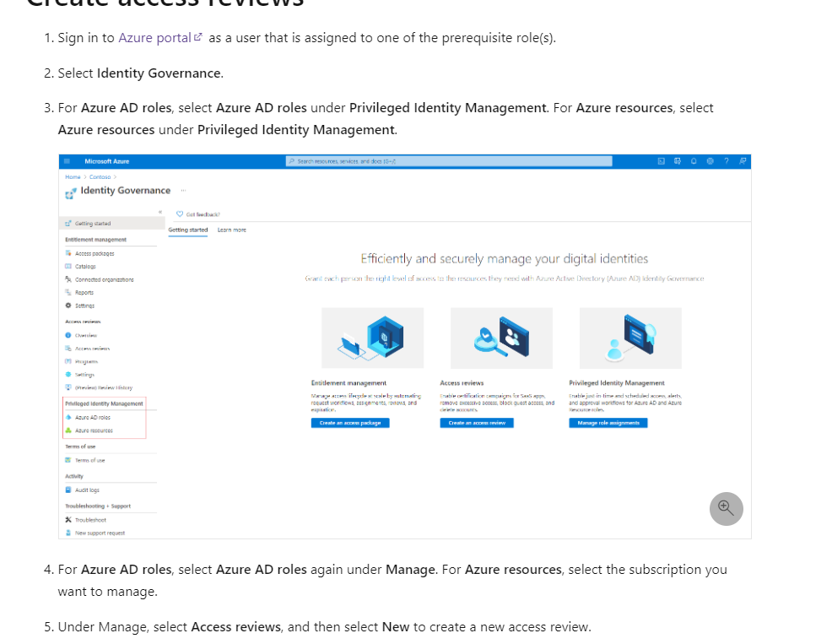Click the Identity Governance icon beside the title
The image size is (832, 644).
[71, 194]
